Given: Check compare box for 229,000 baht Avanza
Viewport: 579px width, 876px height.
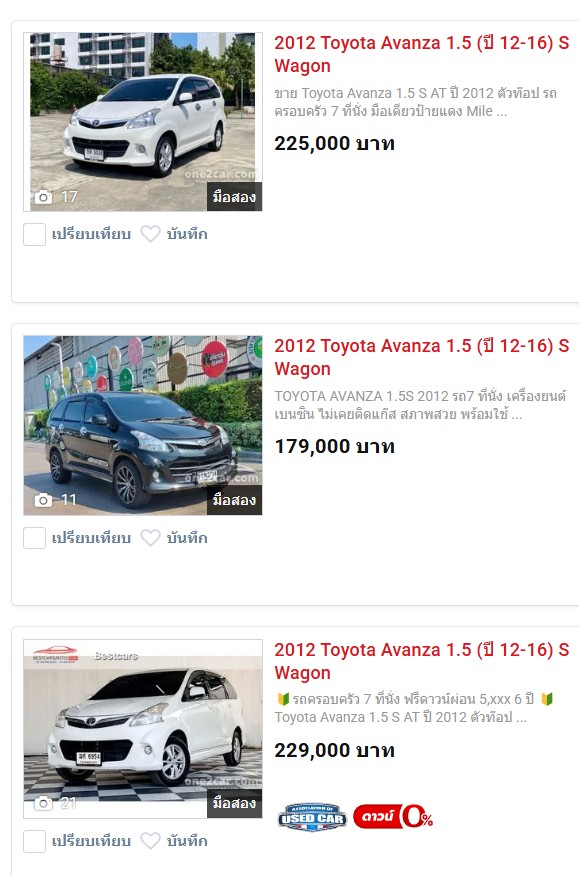Looking at the screenshot, I should [x=34, y=841].
